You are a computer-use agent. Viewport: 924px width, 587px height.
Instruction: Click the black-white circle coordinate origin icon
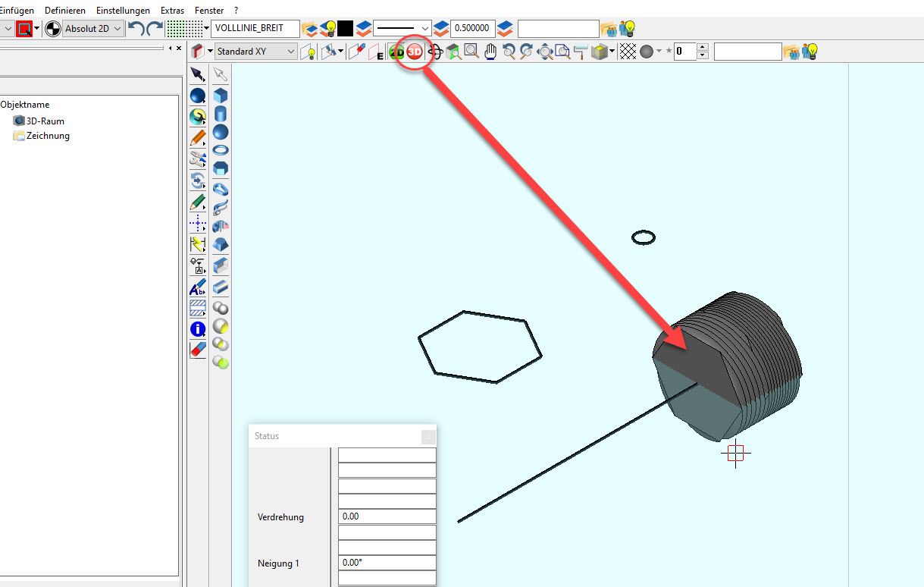[x=53, y=29]
